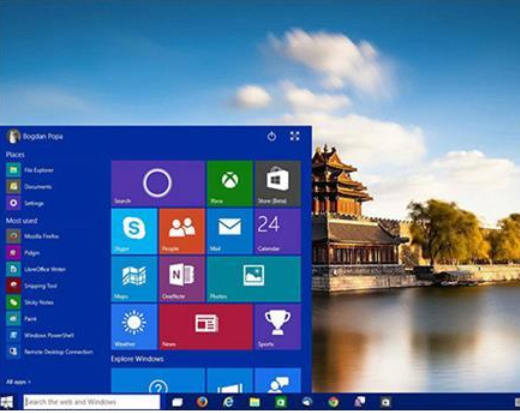Launch Mozilla Firefox from Most used
This screenshot has width=520, height=413.
point(33,236)
